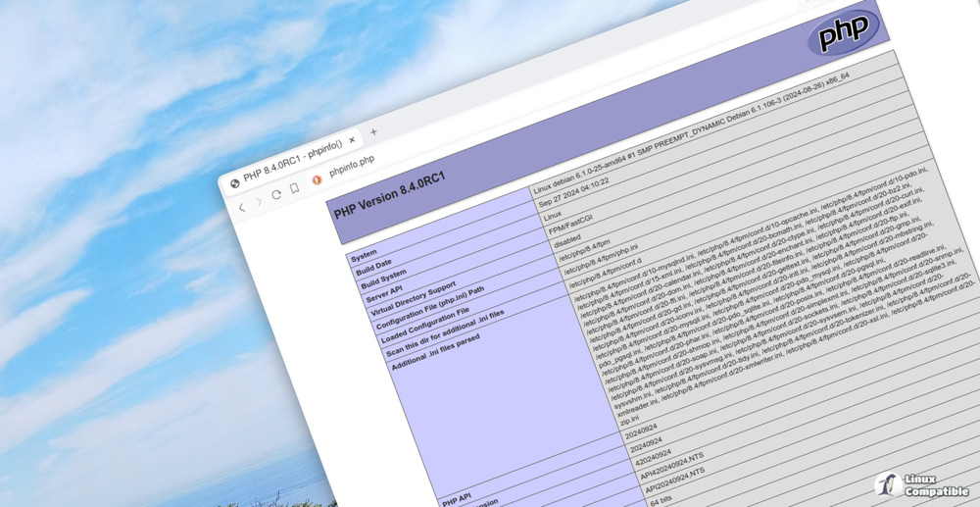Click the PHP Version 8.4.0RC1 heading
The image size is (980, 507).
pyautogui.click(x=390, y=195)
